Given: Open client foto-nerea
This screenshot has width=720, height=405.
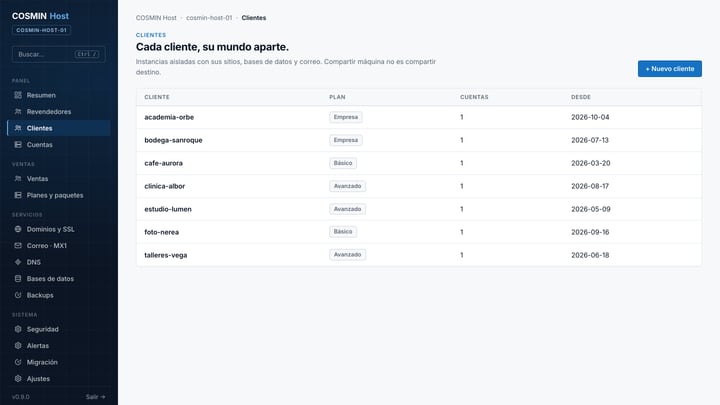Looking at the screenshot, I should coord(162,232).
